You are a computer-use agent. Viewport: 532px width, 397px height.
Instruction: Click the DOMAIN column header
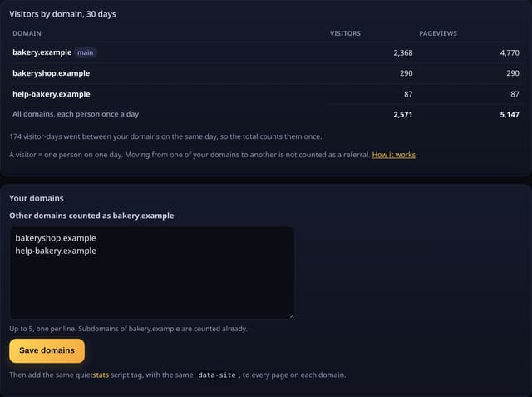[x=27, y=33]
